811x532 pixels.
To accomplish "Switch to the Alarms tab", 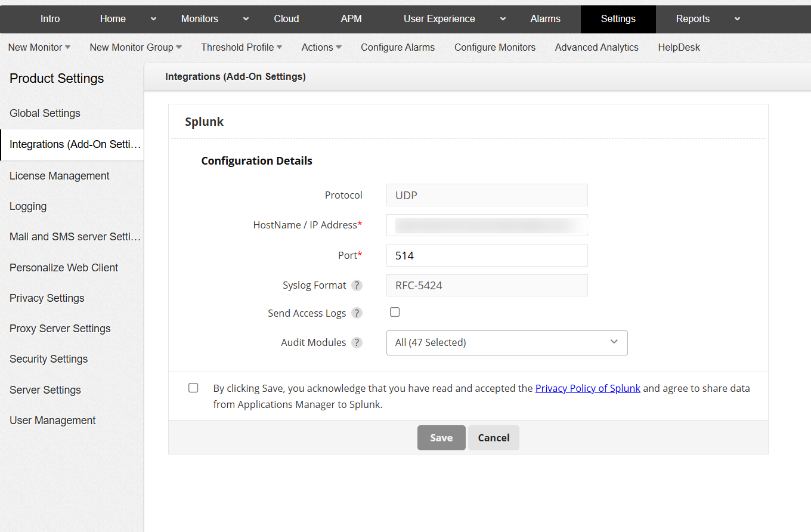I will [x=544, y=19].
